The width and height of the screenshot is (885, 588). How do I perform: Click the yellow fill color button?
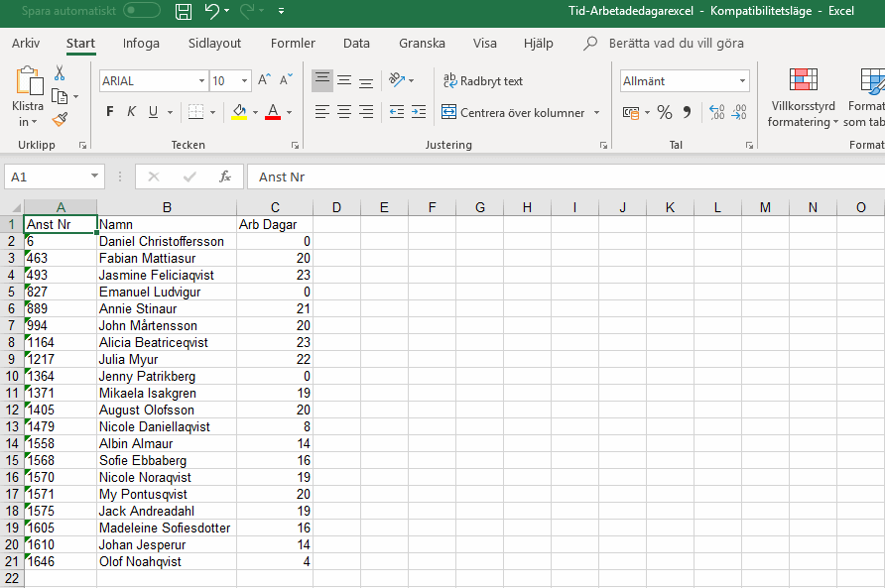click(x=239, y=112)
